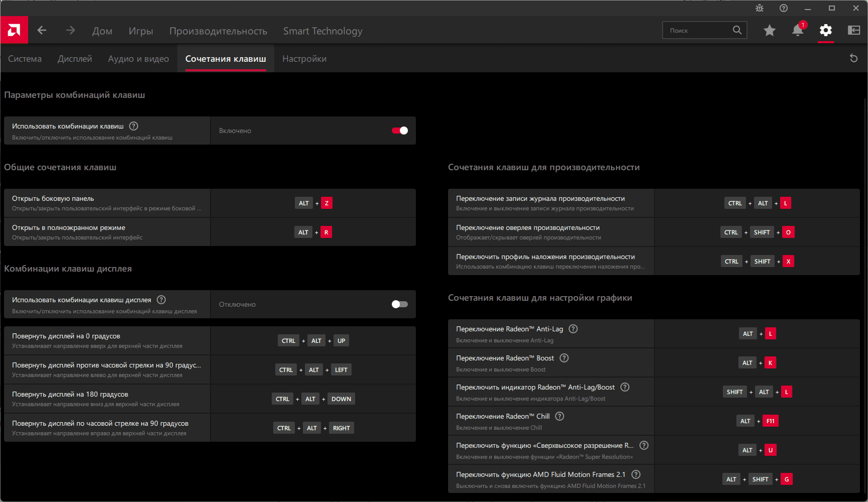Show help for Radeon Anti-Lag toggle
Image resolution: width=868 pixels, height=502 pixels.
pyautogui.click(x=573, y=329)
